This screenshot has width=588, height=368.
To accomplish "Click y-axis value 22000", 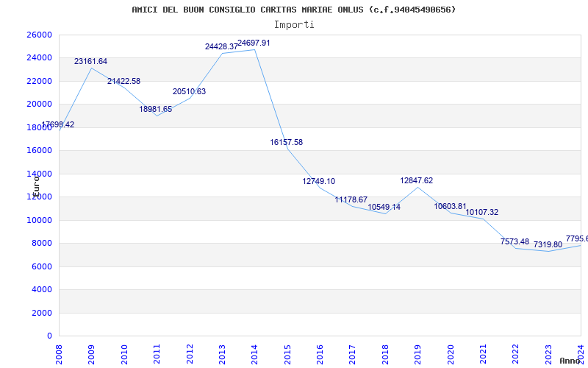I will (39, 81).
